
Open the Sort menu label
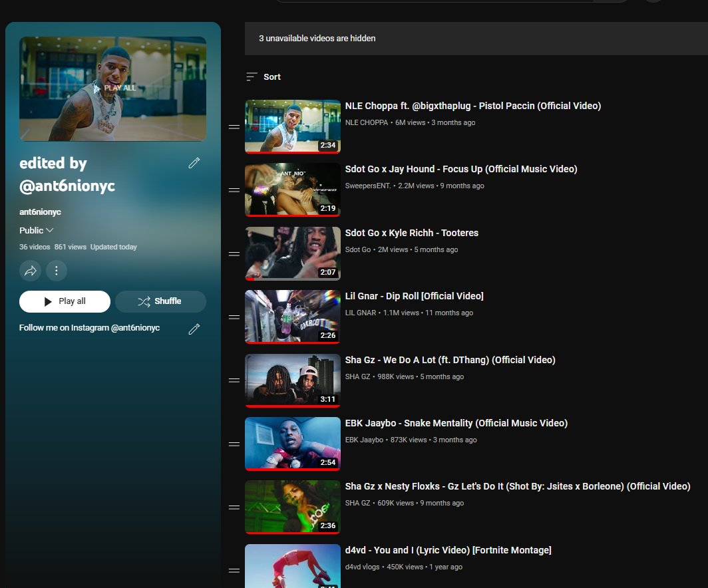coord(271,76)
